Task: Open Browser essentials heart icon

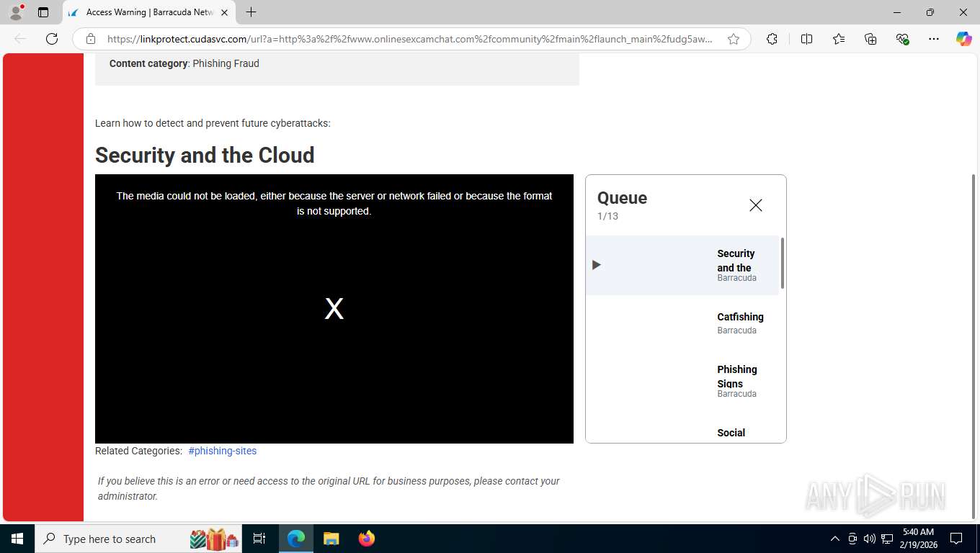Action: click(x=902, y=39)
